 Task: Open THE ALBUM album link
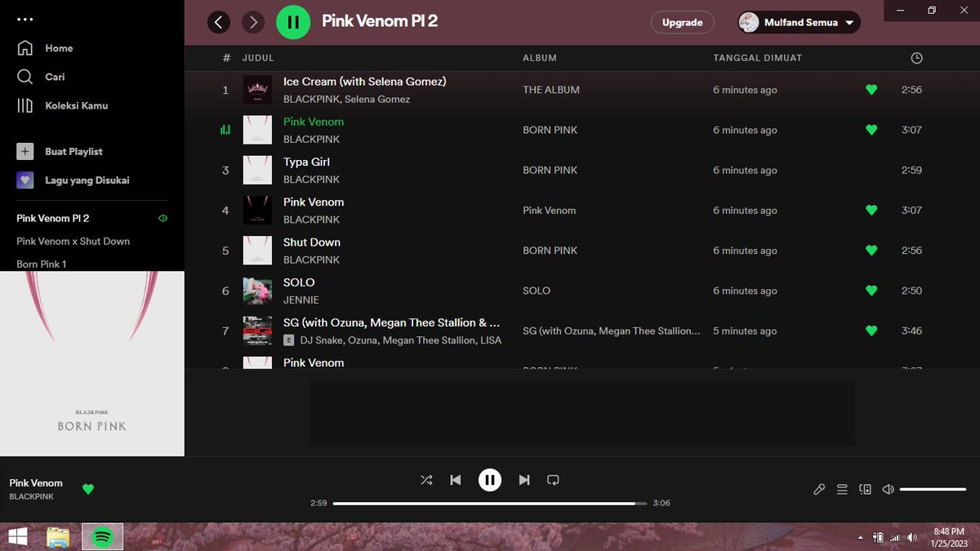pos(551,90)
